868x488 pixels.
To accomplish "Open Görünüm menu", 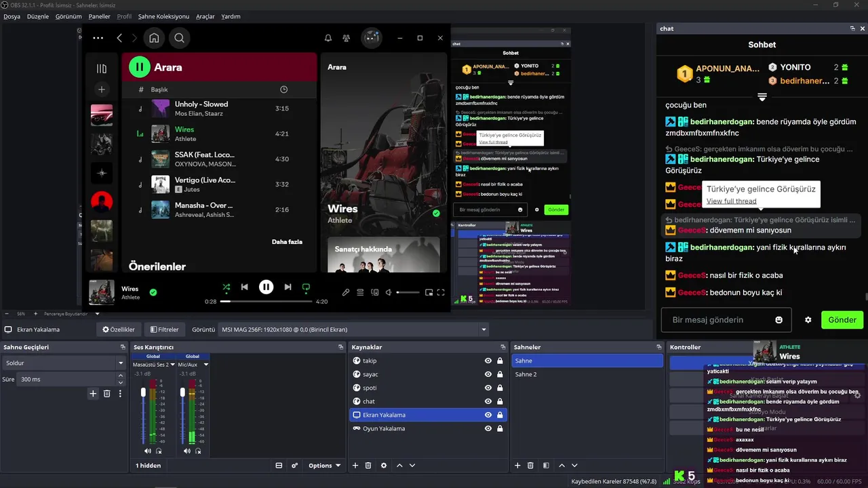I will click(x=68, y=16).
